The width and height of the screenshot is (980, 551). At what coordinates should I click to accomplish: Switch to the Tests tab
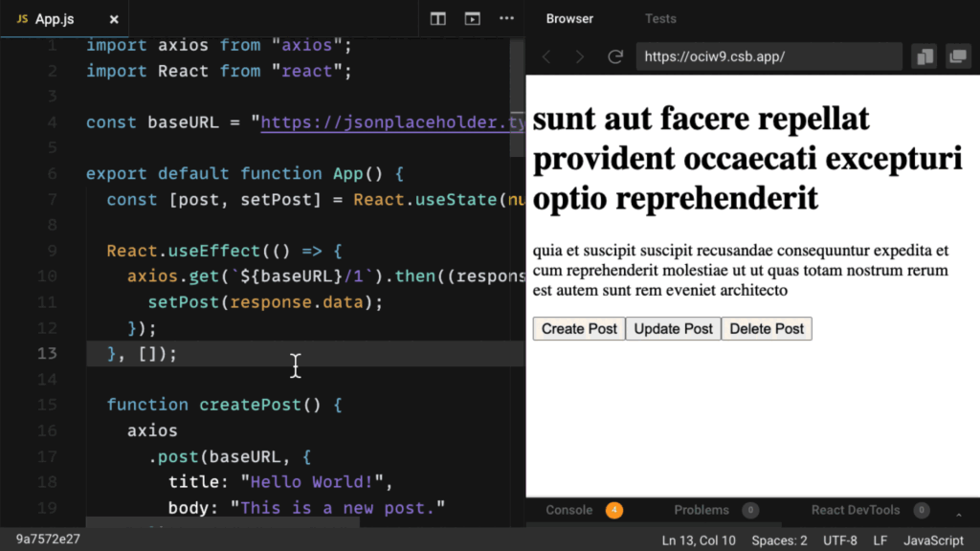click(660, 19)
